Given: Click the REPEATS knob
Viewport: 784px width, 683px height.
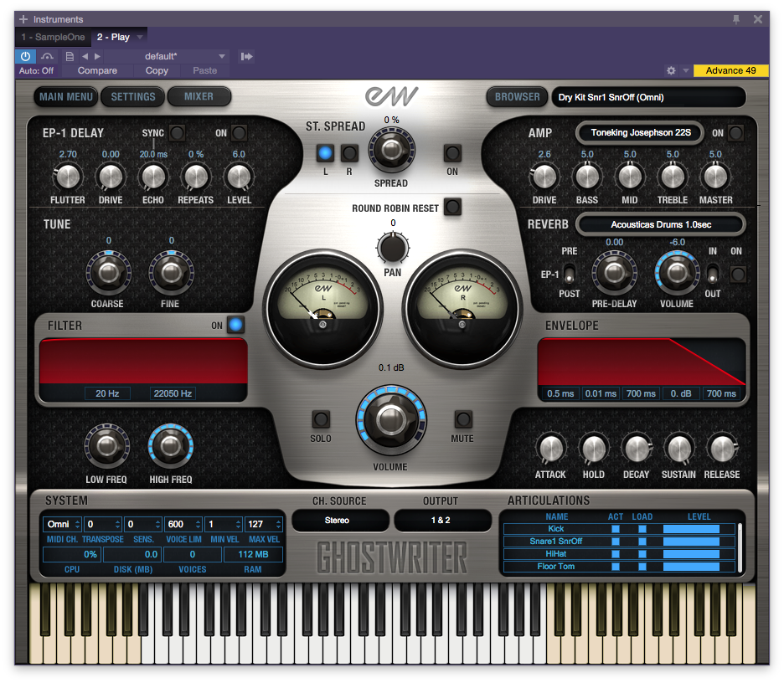Looking at the screenshot, I should coord(196,177).
